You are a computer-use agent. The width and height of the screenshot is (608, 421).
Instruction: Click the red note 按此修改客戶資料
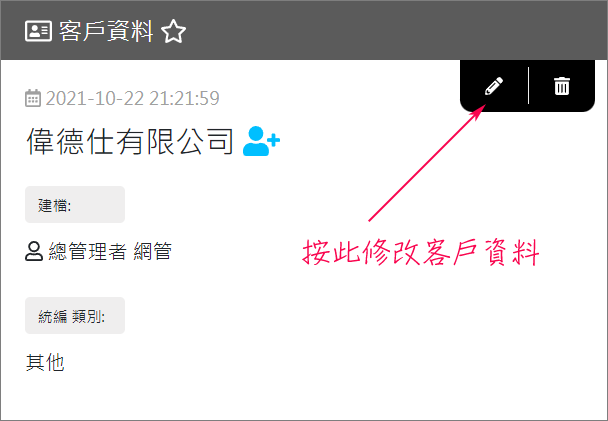[421, 252]
